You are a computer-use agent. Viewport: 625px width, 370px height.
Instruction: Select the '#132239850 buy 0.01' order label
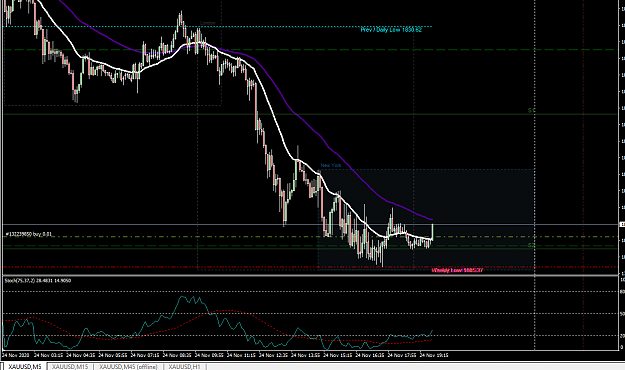point(28,234)
